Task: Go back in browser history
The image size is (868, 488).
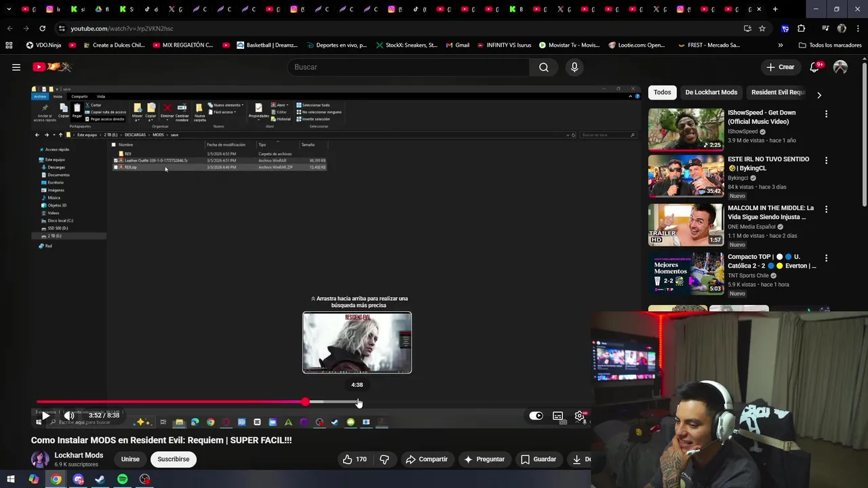Action: 9,28
